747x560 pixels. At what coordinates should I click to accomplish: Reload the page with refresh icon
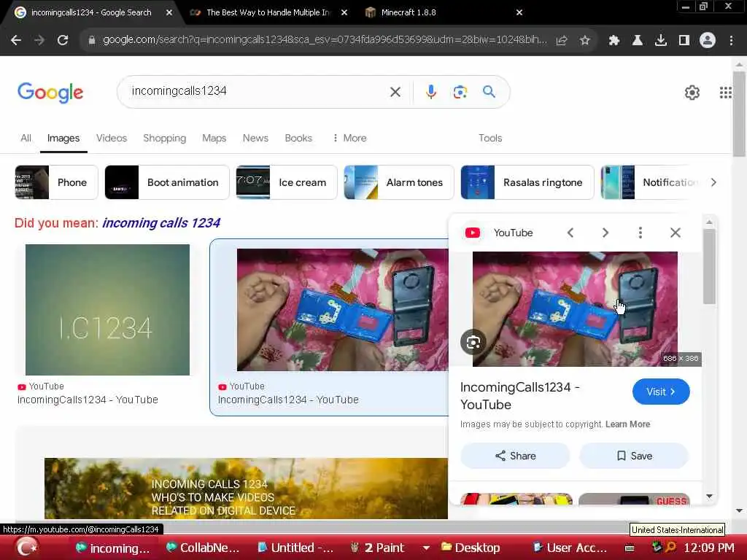[x=63, y=41]
